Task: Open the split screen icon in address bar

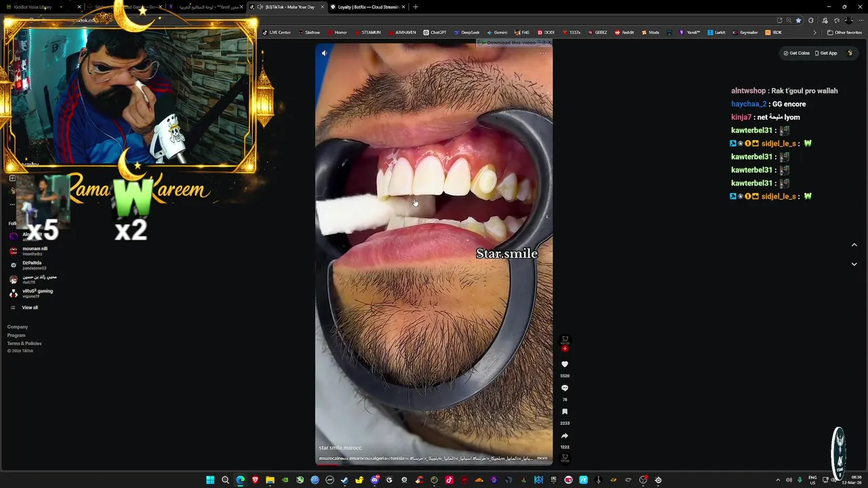Action: (x=779, y=20)
